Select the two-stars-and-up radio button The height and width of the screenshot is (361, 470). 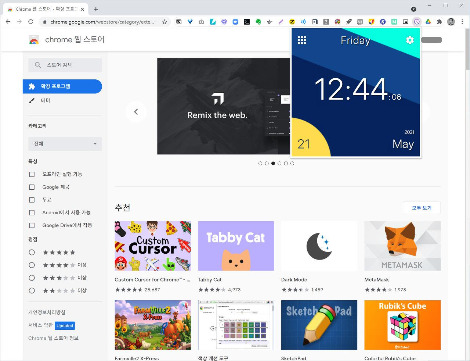click(32, 290)
